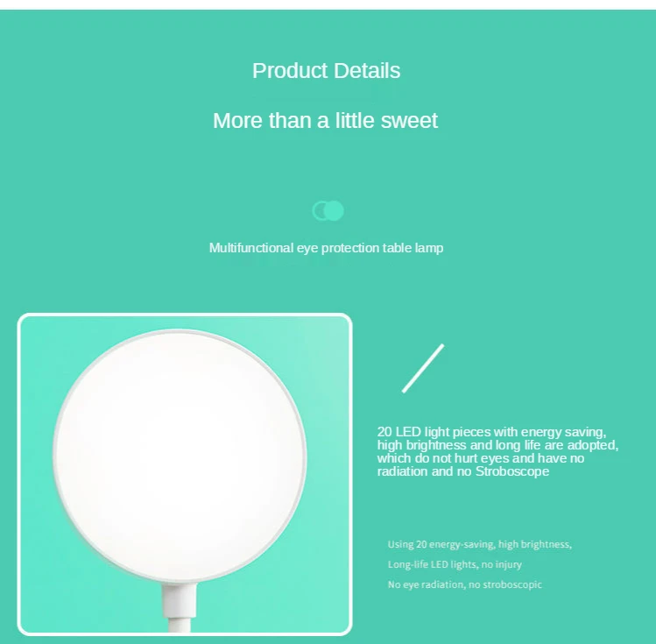Viewport: 656px width, 644px height.
Task: Click "Long-life LED lights, no injury" line
Action: pyautogui.click(x=455, y=564)
